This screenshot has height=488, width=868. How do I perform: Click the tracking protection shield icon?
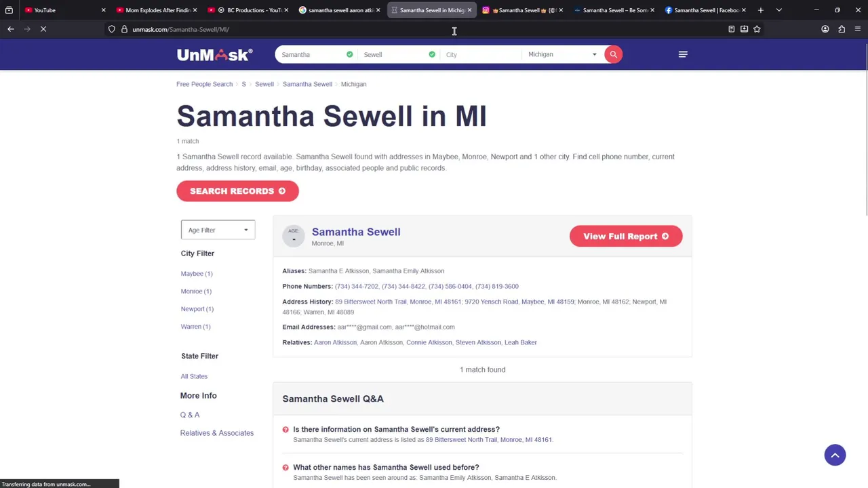(x=112, y=29)
